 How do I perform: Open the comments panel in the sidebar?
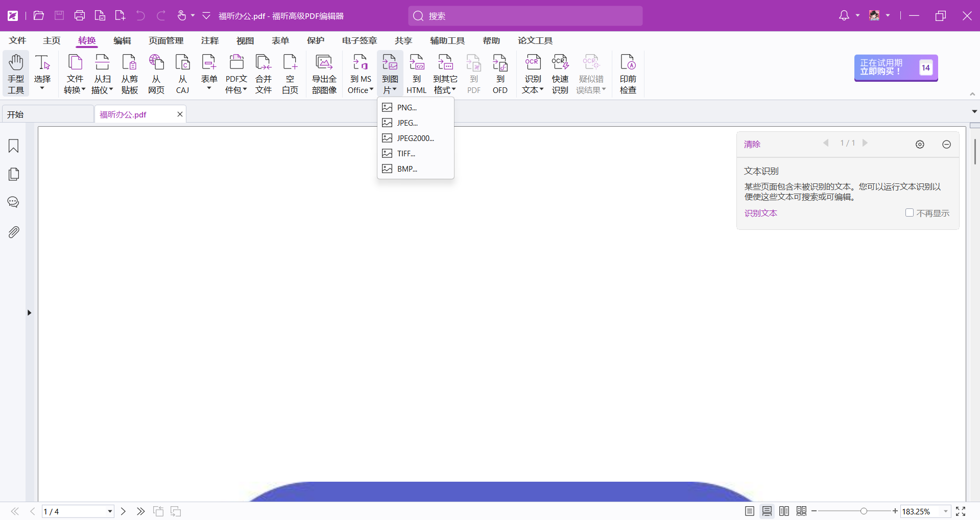click(14, 202)
